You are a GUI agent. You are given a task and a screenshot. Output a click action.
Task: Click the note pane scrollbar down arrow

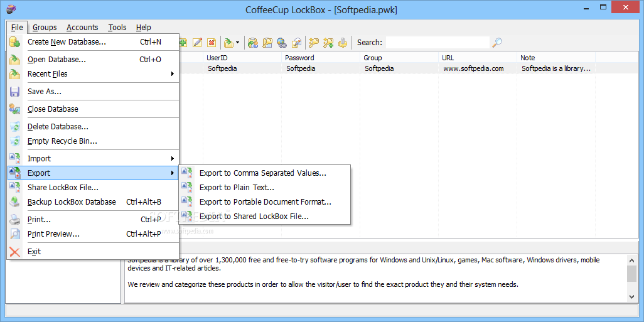click(x=632, y=297)
